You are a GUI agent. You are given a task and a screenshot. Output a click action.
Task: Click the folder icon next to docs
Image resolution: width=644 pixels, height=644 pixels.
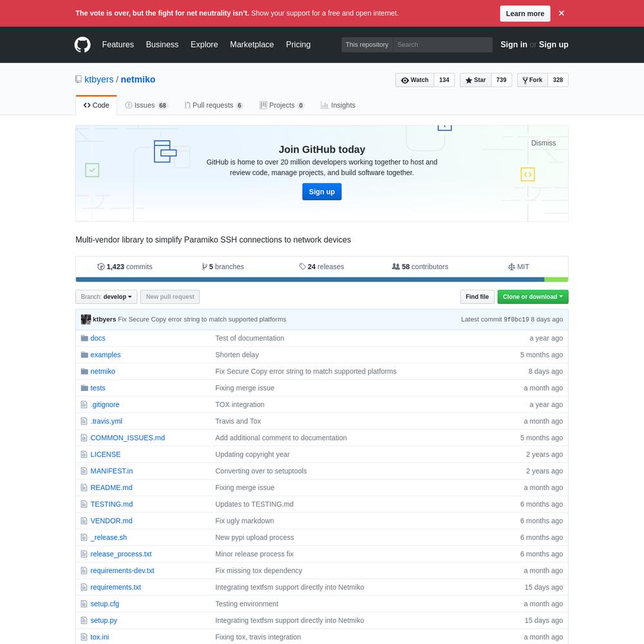point(84,338)
